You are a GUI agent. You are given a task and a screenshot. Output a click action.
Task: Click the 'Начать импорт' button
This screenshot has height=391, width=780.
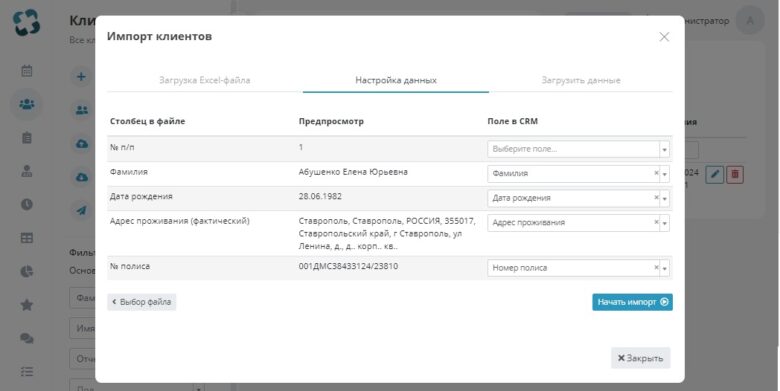click(x=632, y=302)
